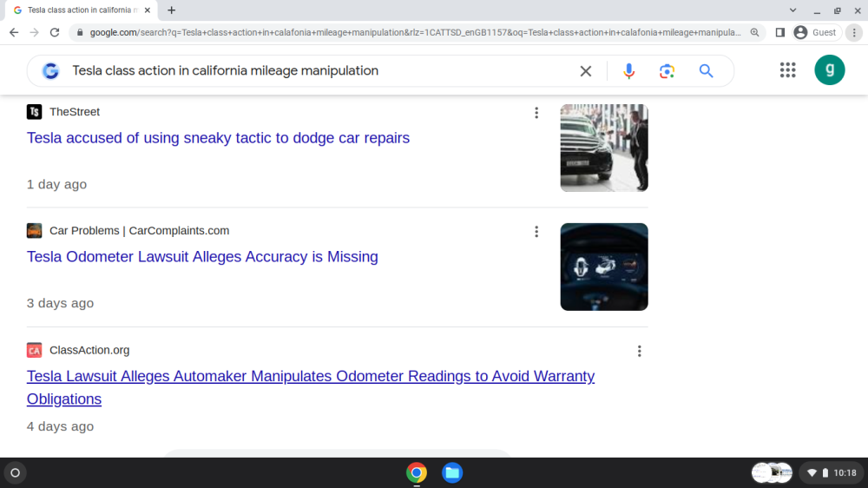Open Chrome three-dot menu
This screenshot has width=868, height=488.
[854, 33]
